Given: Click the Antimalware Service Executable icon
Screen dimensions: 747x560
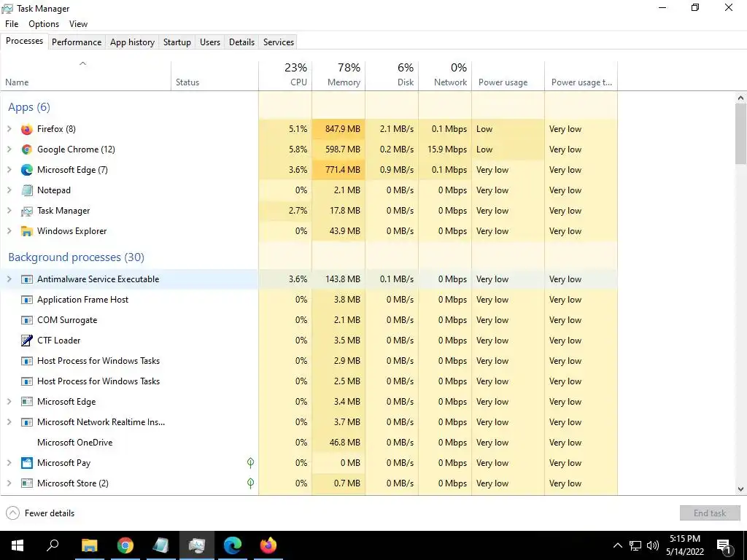Looking at the screenshot, I should pos(27,279).
